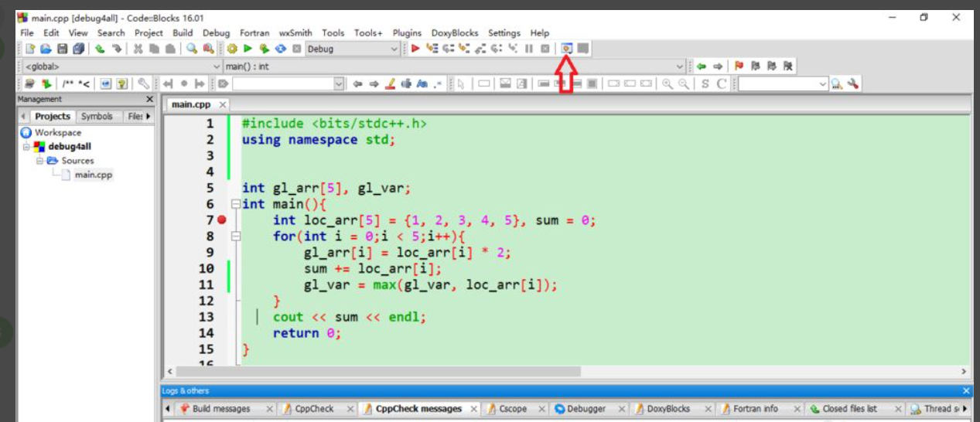Click the editor scrollbar right arrow
Screen dimensions: 980x422
tap(964, 372)
